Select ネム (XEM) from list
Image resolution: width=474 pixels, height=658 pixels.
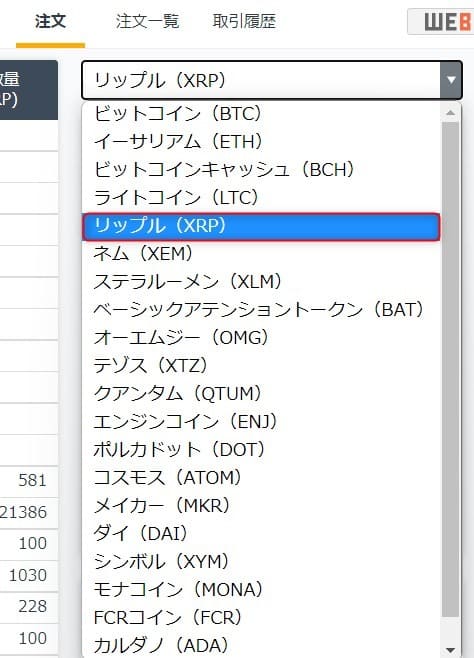pyautogui.click(x=261, y=253)
